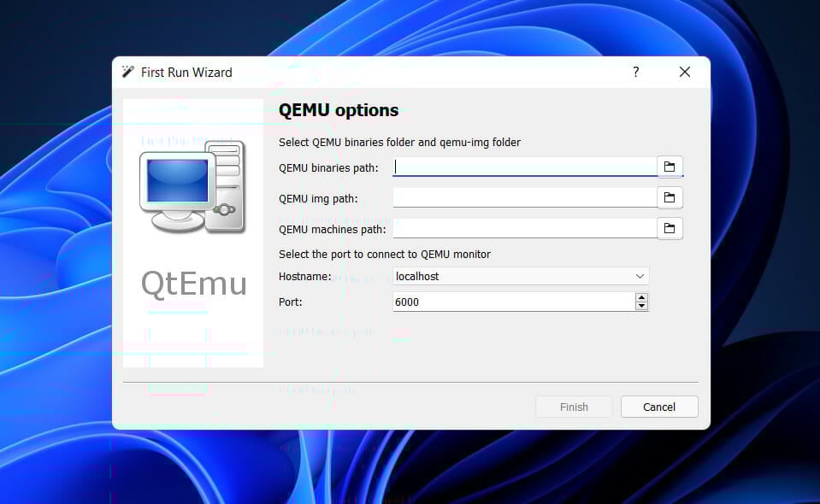Viewport: 820px width, 504px height.
Task: Click the QtEmu computer logo image
Action: tap(192, 186)
